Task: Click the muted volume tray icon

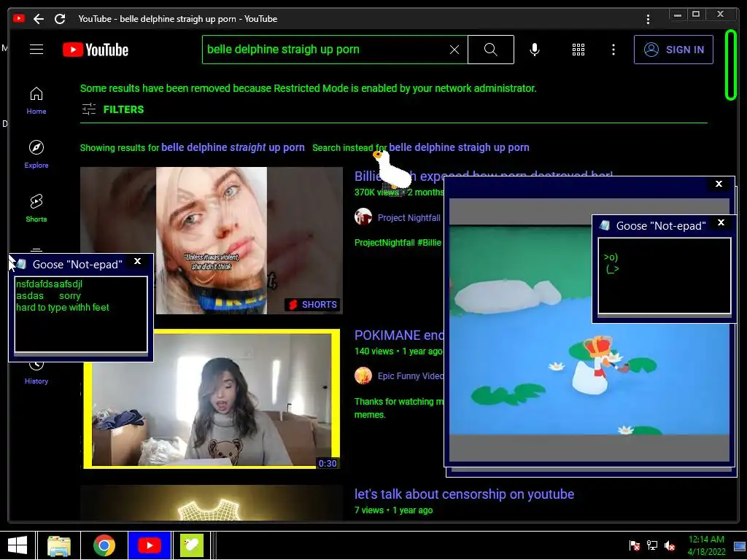Action: tap(670, 545)
